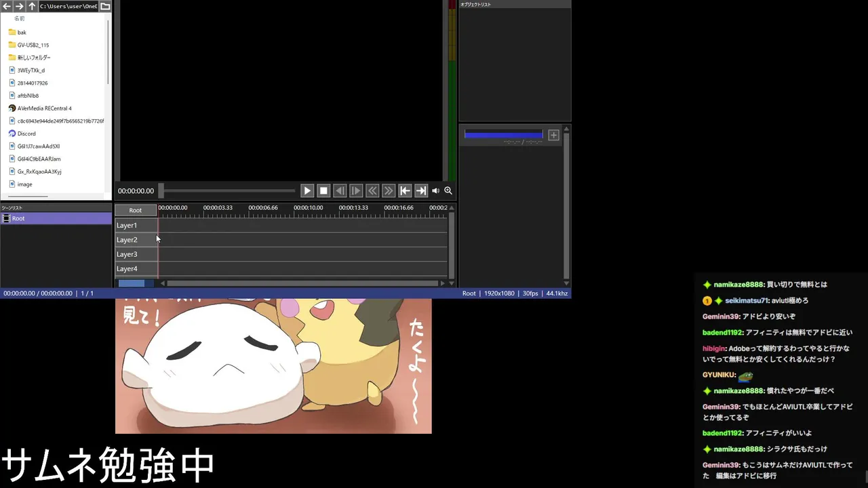Step back one frame

[340, 191]
